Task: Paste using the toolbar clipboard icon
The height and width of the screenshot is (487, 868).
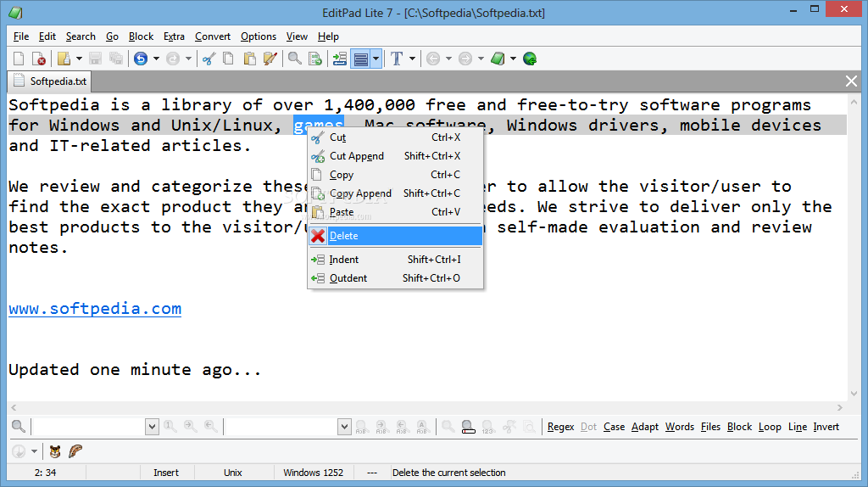Action: click(x=250, y=59)
